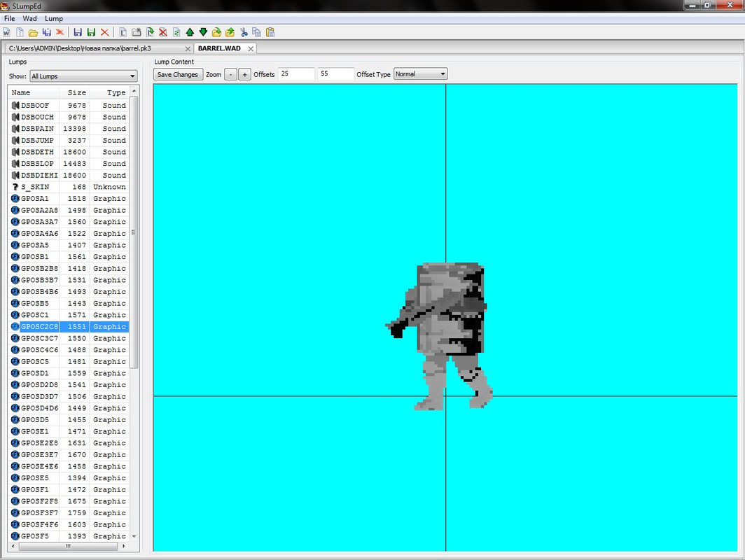Sort lumps by the Size column header
Viewport: 745px width, 560px height.
74,92
